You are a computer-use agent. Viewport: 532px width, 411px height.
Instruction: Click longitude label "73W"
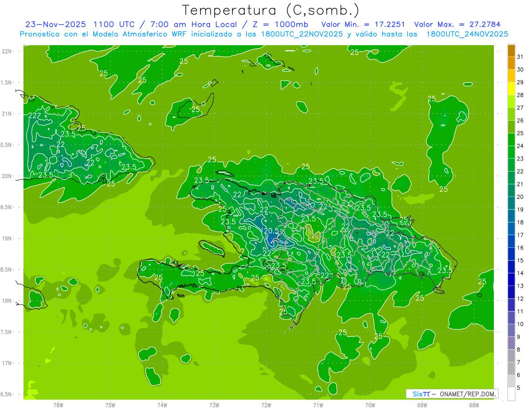tap(214, 405)
